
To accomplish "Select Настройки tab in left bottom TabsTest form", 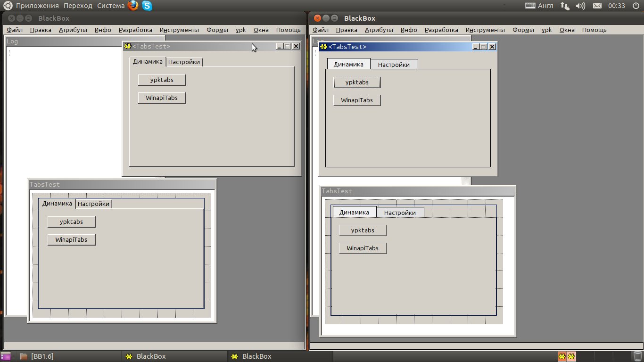I will [93, 204].
